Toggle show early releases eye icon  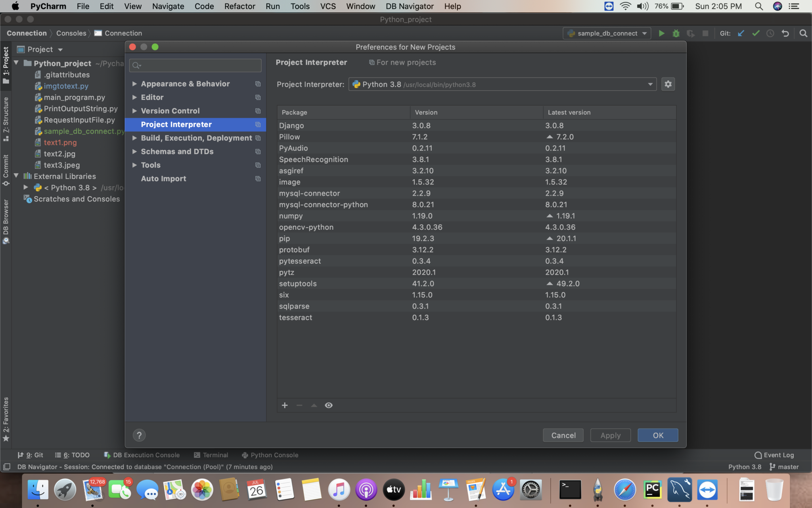pos(329,405)
